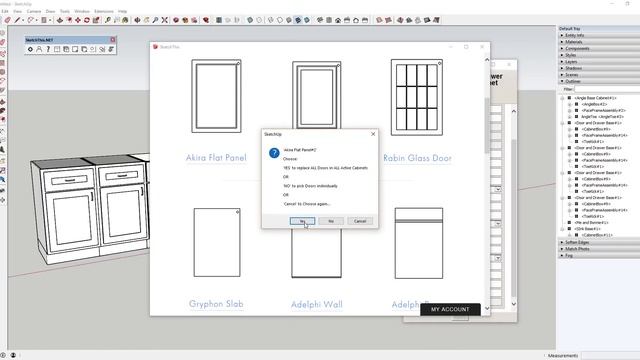The height and width of the screenshot is (360, 640).
Task: Select the Paint Bucket tool
Action: click(x=125, y=20)
